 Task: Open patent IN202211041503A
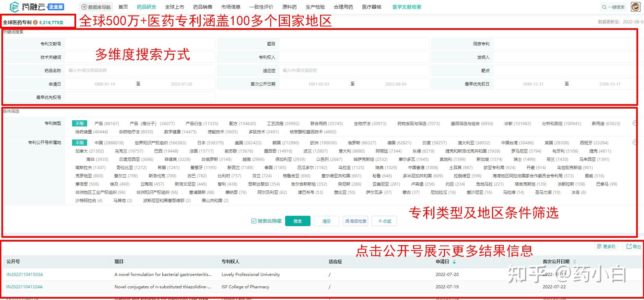(25, 275)
